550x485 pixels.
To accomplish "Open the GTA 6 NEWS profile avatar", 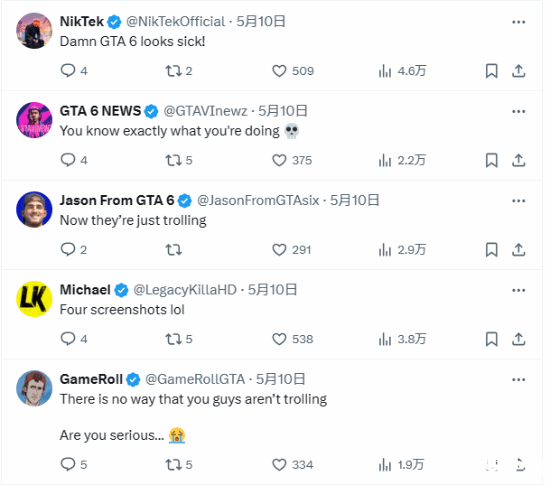I will coord(34,120).
